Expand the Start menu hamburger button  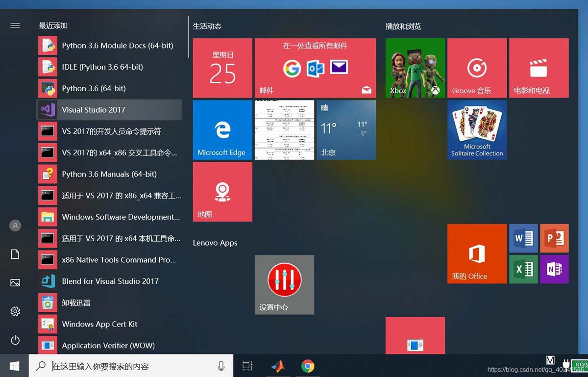click(x=15, y=25)
